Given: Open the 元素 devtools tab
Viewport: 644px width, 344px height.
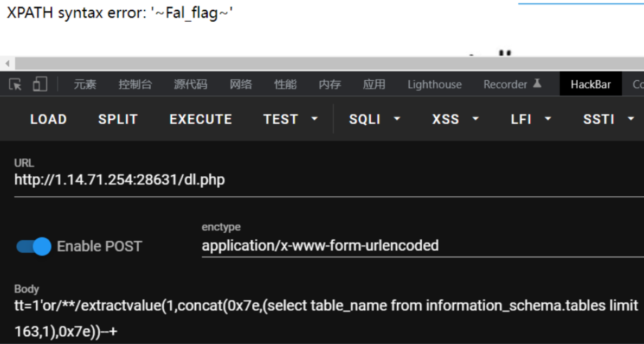Looking at the screenshot, I should coord(85,84).
